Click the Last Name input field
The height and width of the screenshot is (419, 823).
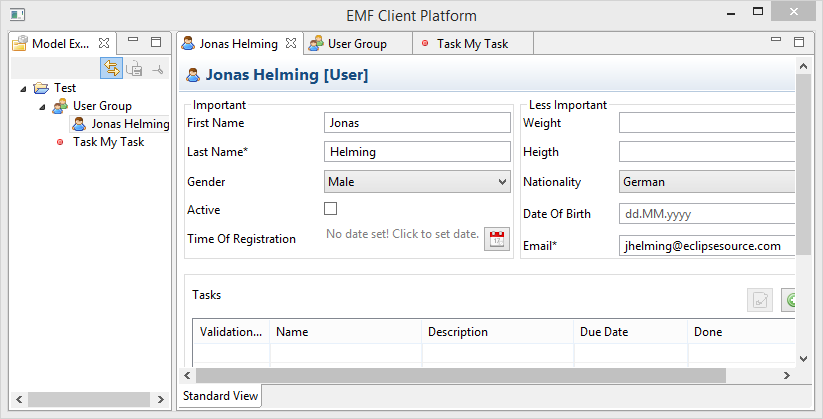click(417, 152)
